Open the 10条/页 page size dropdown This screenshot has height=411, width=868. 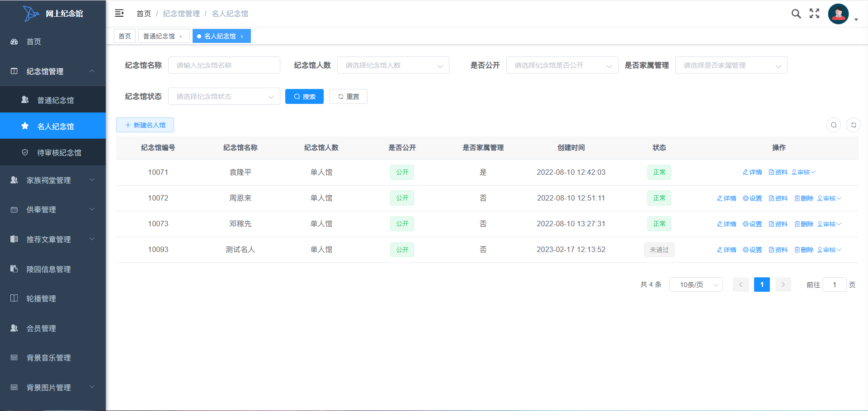(696, 285)
